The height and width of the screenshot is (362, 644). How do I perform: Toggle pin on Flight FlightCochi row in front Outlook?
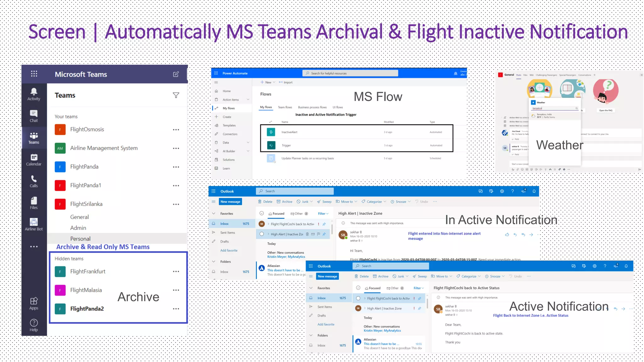pos(419,299)
